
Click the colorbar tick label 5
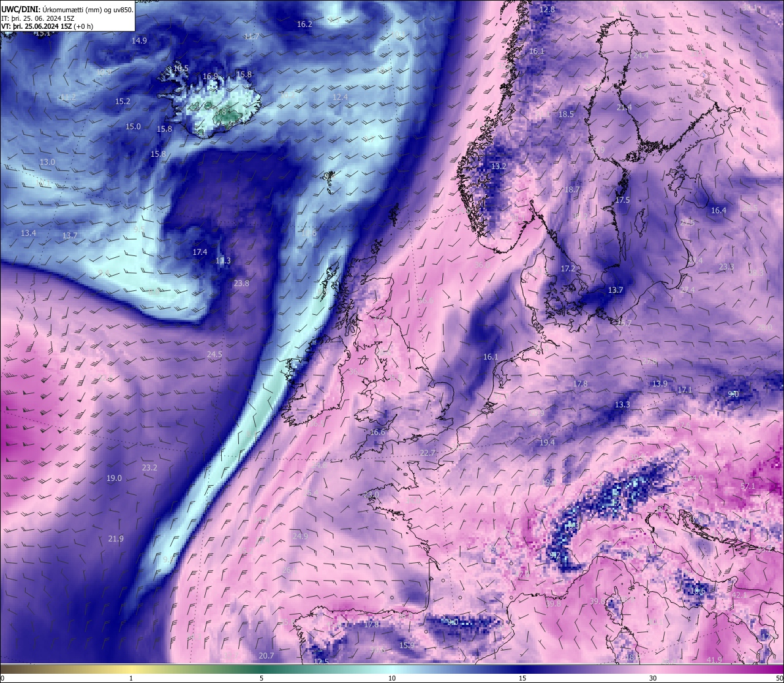click(x=262, y=678)
